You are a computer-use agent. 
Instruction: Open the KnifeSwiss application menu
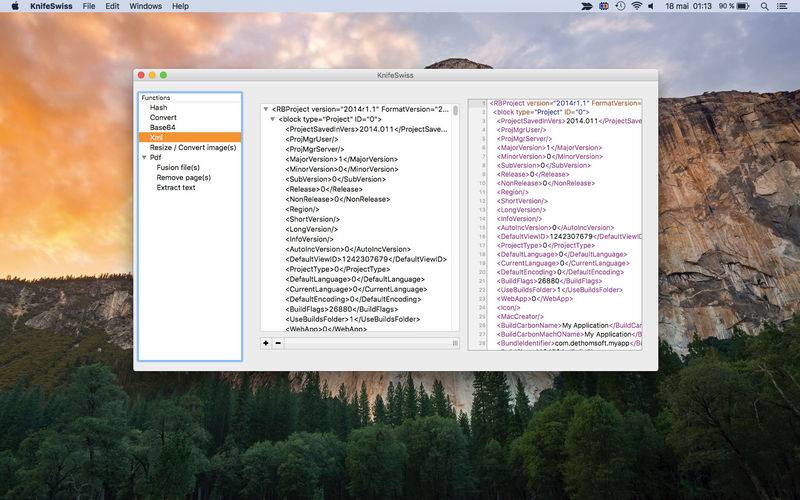51,6
